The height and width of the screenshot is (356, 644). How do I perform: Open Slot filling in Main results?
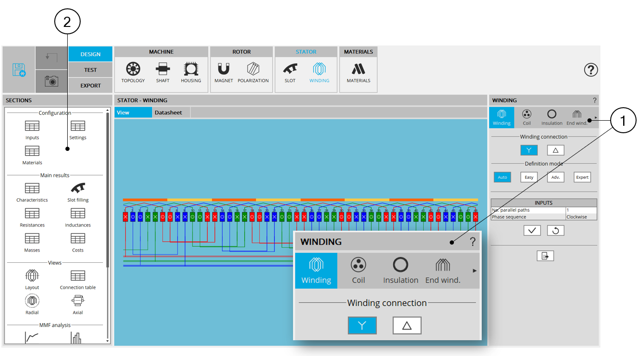(x=78, y=192)
